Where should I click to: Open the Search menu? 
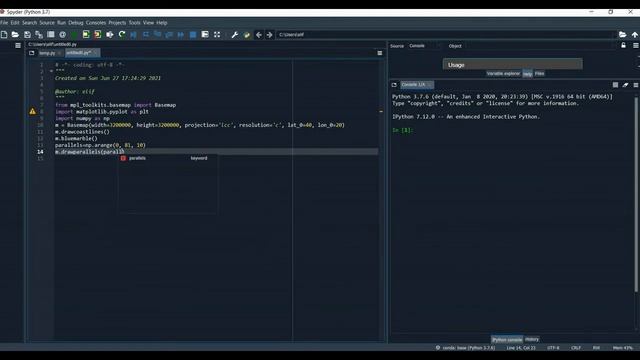click(x=29, y=23)
